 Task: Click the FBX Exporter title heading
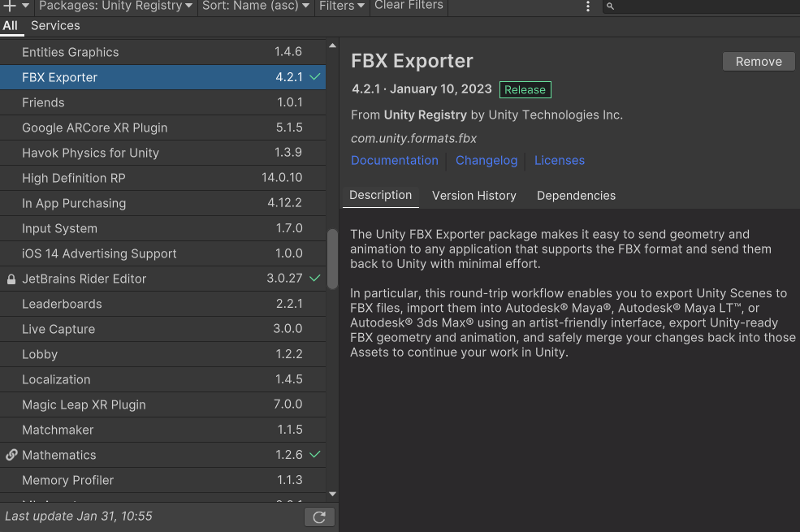click(413, 61)
